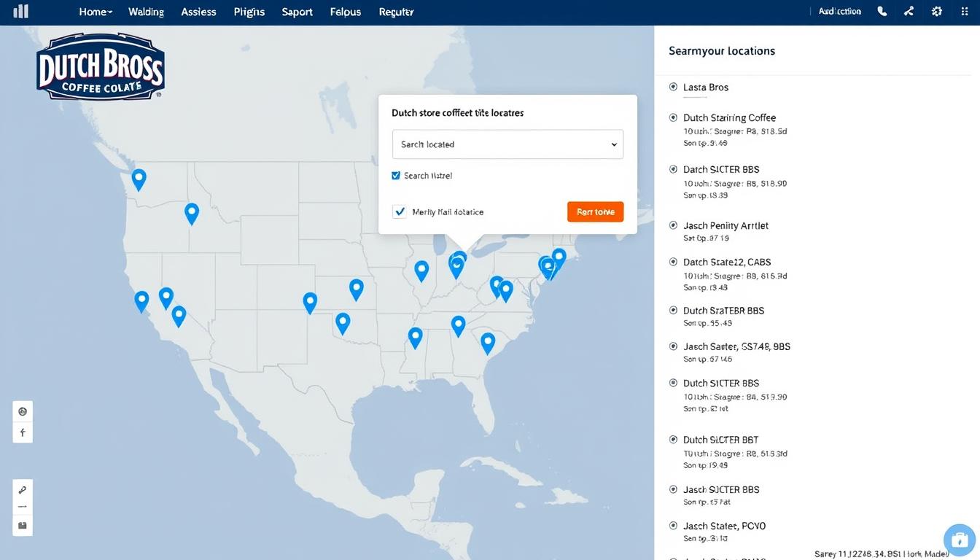The width and height of the screenshot is (980, 560).
Task: Click the share icon in the top bar
Action: pyautogui.click(x=909, y=12)
